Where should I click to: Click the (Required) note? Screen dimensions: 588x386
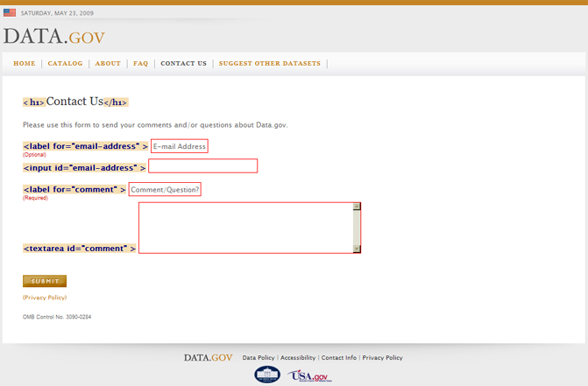pos(35,198)
